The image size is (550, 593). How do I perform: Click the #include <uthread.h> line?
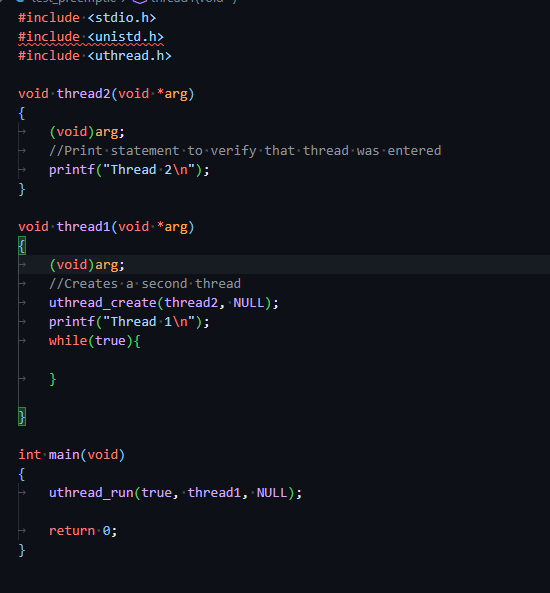pos(95,56)
